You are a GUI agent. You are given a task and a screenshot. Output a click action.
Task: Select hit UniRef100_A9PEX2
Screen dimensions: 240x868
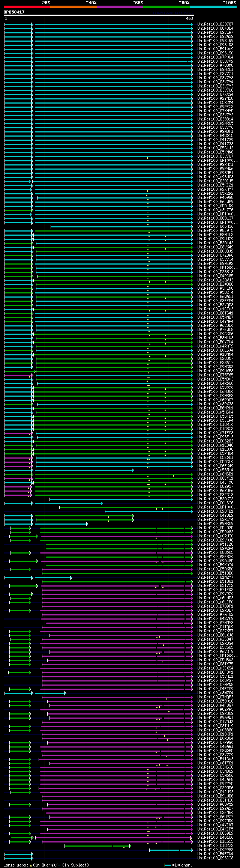[215, 107]
